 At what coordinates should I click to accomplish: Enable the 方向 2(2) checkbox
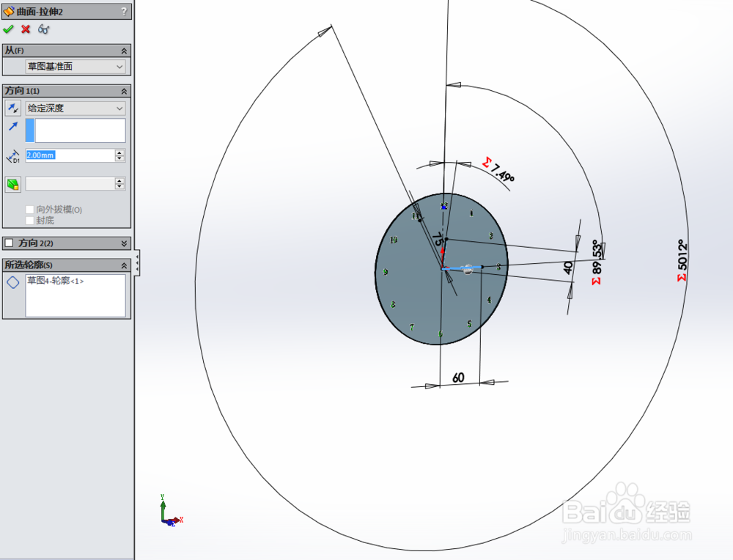click(9, 243)
